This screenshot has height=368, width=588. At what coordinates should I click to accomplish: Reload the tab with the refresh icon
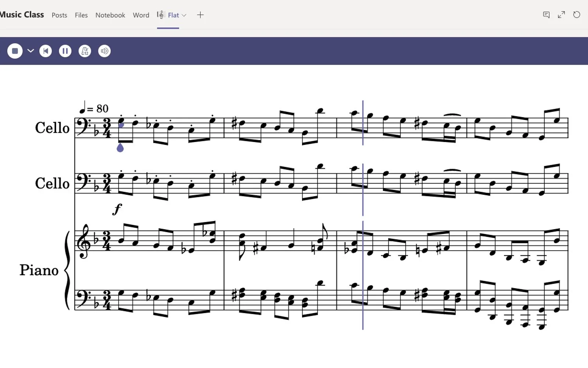pyautogui.click(x=577, y=15)
